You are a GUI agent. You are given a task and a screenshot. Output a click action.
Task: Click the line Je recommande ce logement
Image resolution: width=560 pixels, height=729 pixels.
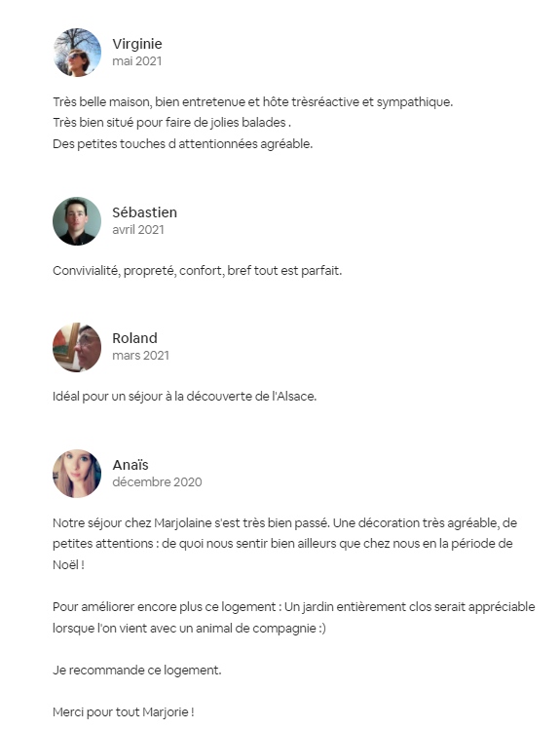pos(137,671)
